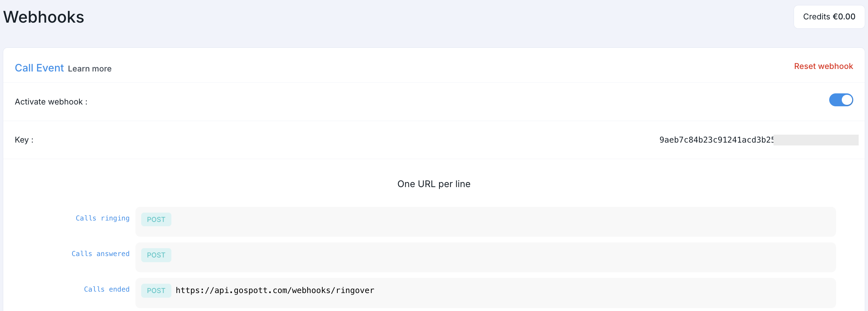
Task: Select the Calls answered label
Action: tap(100, 254)
